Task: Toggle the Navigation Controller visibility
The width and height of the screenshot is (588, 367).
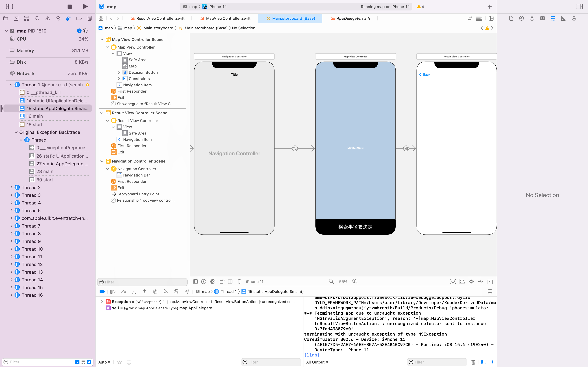Action: click(107, 168)
